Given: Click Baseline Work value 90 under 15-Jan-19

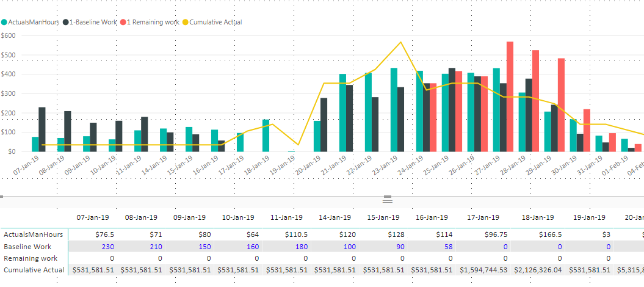Looking at the screenshot, I should pos(400,247).
